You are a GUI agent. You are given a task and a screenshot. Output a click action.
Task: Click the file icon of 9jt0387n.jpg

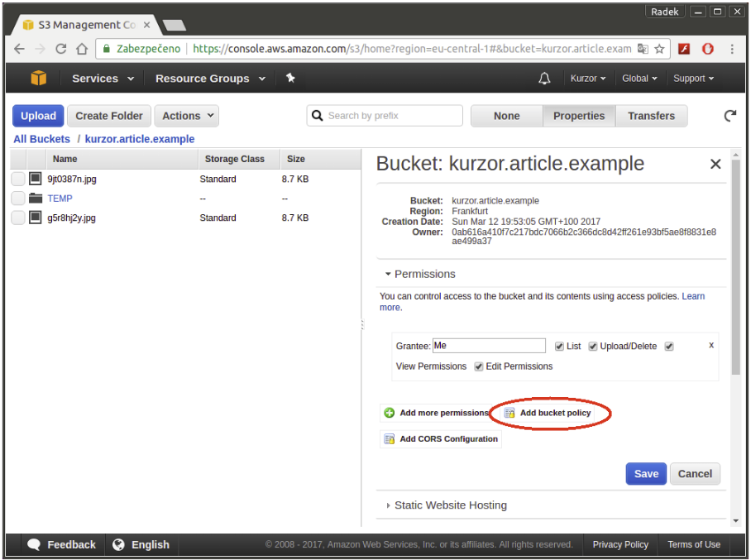tap(35, 179)
